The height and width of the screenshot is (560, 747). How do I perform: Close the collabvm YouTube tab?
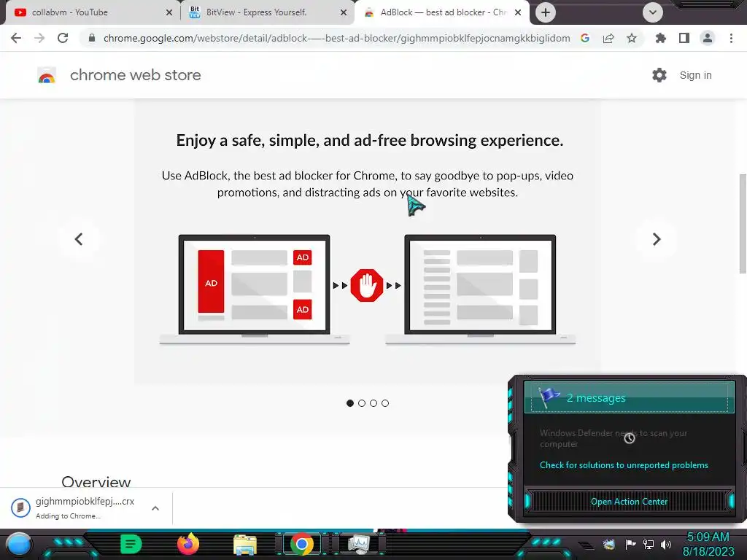169,12
